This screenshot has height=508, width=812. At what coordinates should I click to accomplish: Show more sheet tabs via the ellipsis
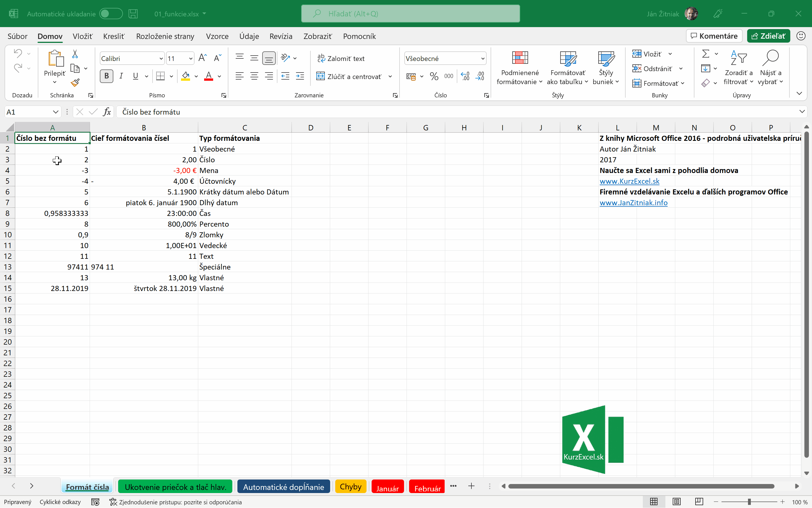pyautogui.click(x=453, y=486)
